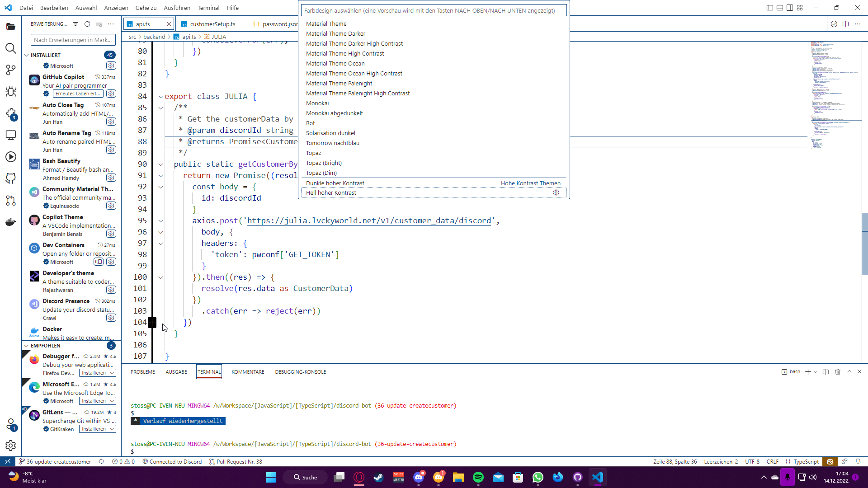Toggle primary sidebar layout button in title bar
This screenshot has height=488, width=868.
(x=770, y=8)
